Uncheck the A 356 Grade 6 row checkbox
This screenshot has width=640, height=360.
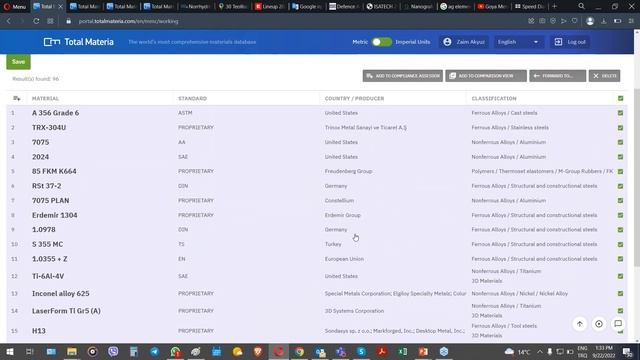click(x=620, y=113)
